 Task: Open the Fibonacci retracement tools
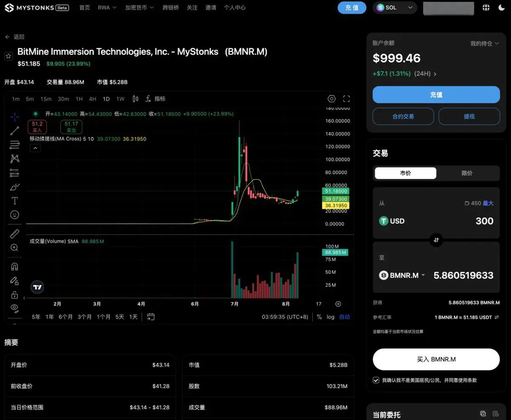tap(14, 145)
